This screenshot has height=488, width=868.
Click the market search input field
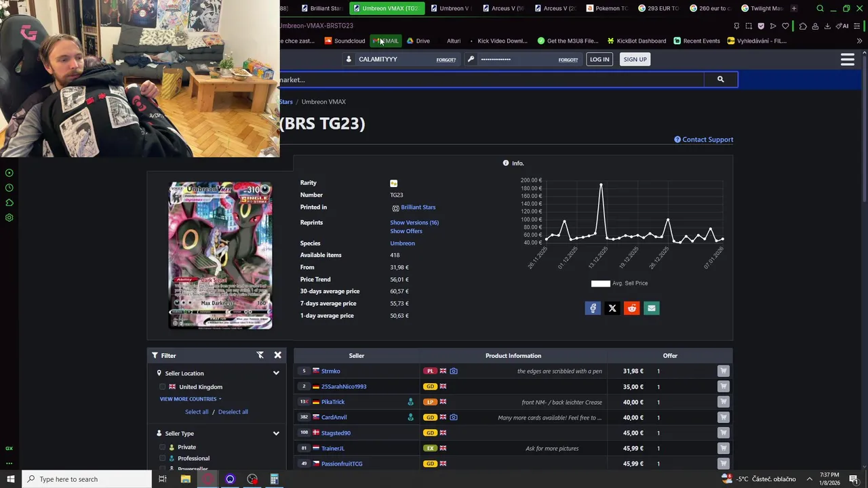(492, 80)
